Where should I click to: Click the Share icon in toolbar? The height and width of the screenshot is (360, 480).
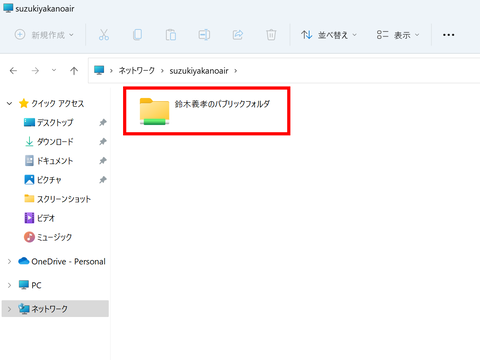[x=238, y=35]
